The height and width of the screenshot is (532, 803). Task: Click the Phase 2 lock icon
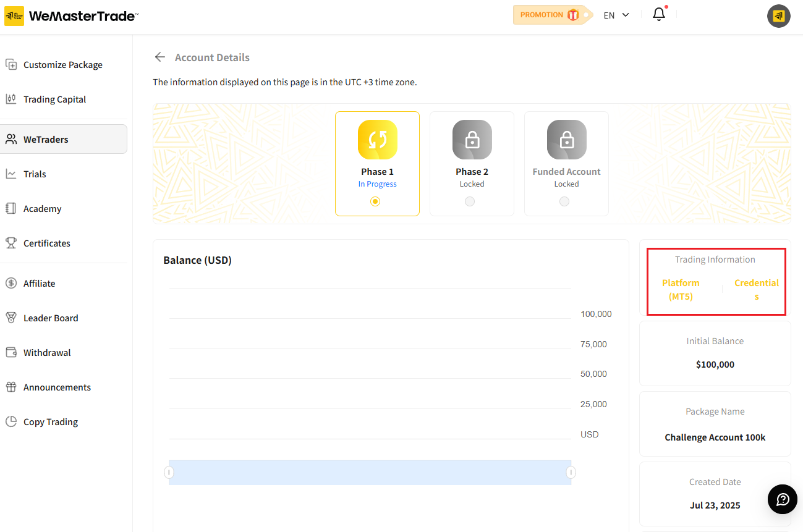pos(472,140)
